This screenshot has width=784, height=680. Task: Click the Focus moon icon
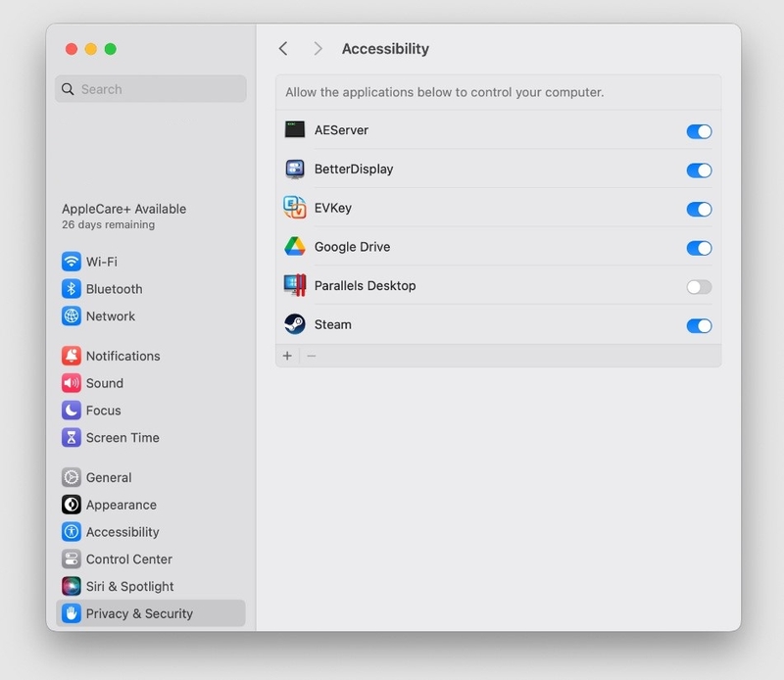point(71,410)
